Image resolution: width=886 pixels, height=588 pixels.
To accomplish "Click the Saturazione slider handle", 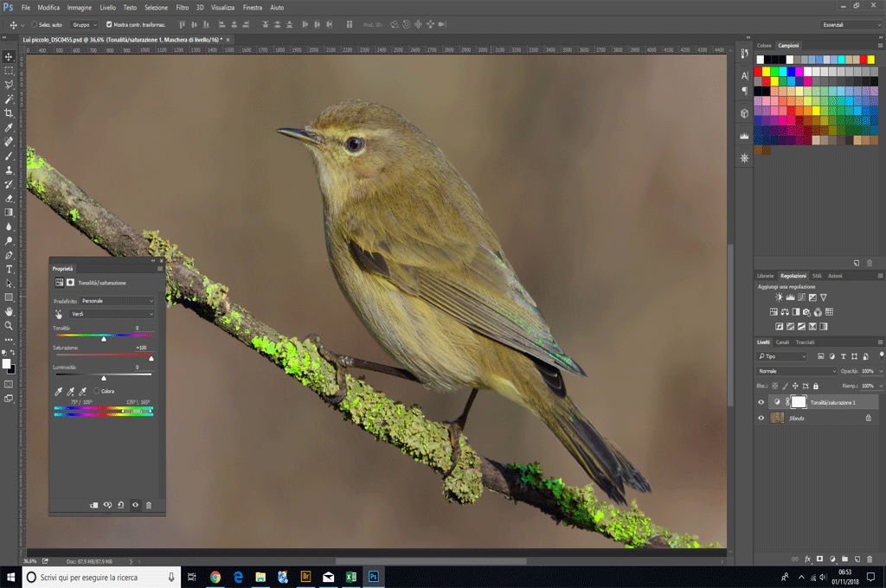I will tap(151, 358).
